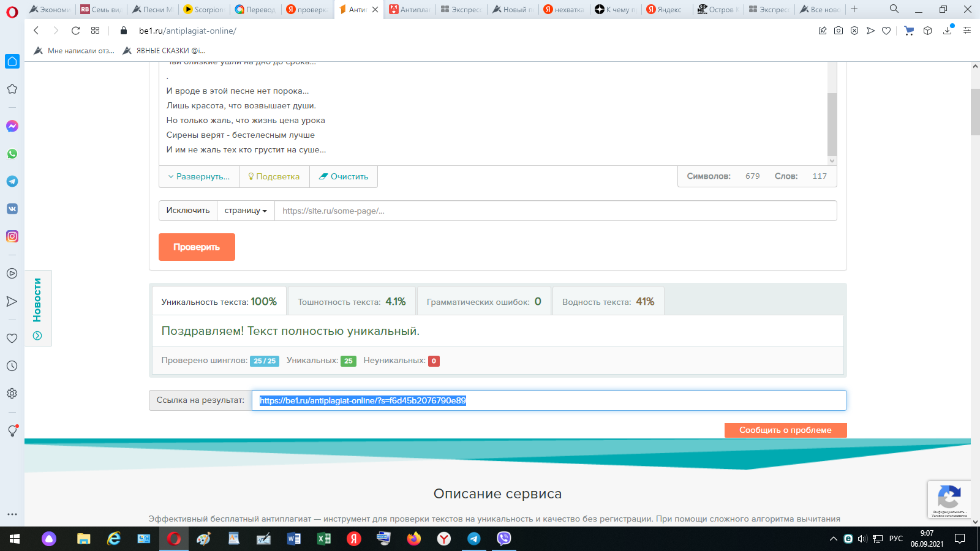Open WhatsApp from the sidebar
This screenshot has width=980, height=551.
(12, 154)
